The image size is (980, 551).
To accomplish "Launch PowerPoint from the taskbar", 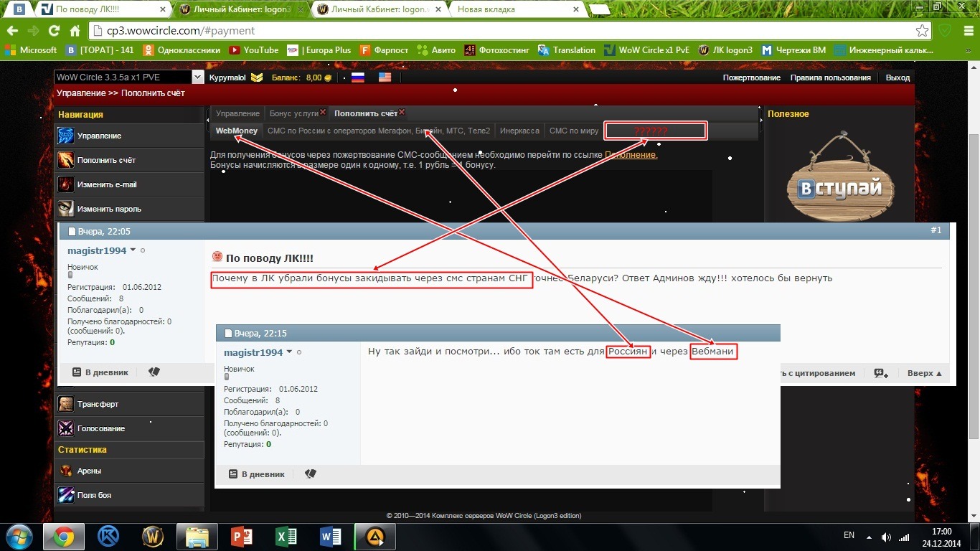I will [242, 537].
